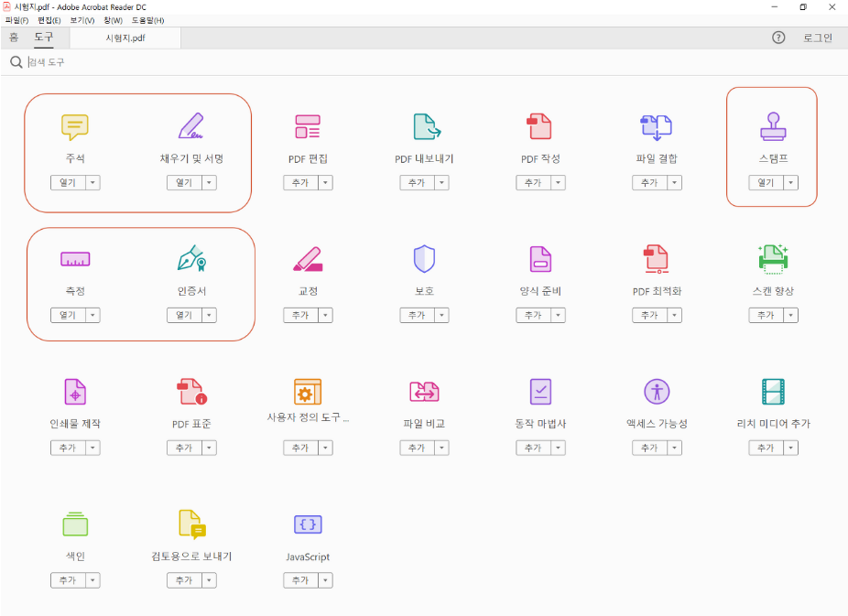Click the 추가 button under PDF 작성
The height and width of the screenshot is (616, 848).
pos(534,183)
